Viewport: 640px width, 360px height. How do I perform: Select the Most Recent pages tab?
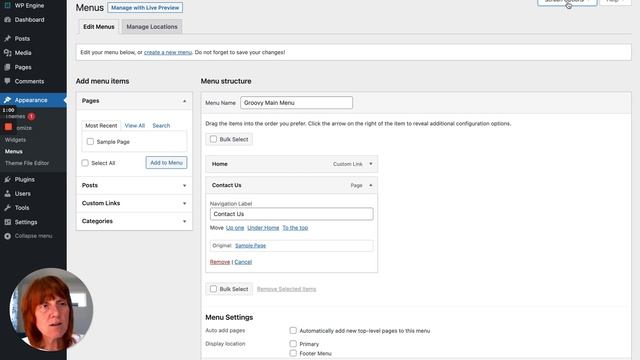tap(101, 125)
